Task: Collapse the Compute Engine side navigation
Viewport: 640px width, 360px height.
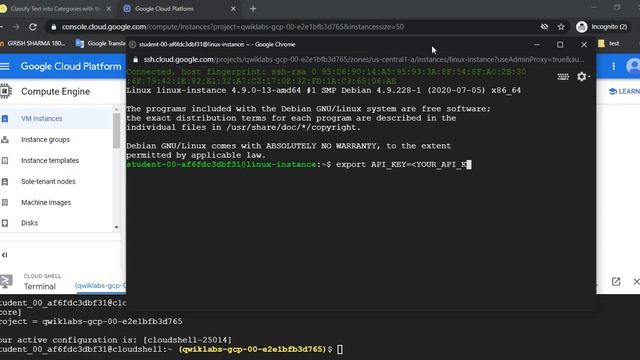Action: [x=4, y=255]
